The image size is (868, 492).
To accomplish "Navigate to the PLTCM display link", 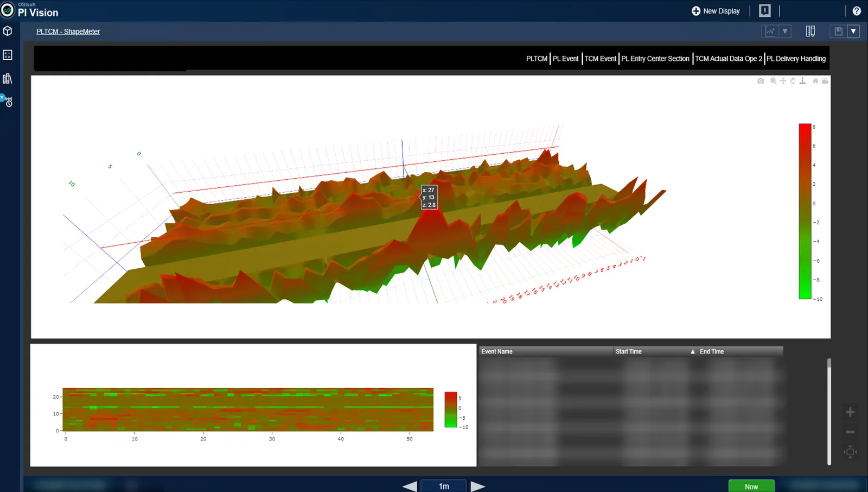I will pyautogui.click(x=537, y=59).
